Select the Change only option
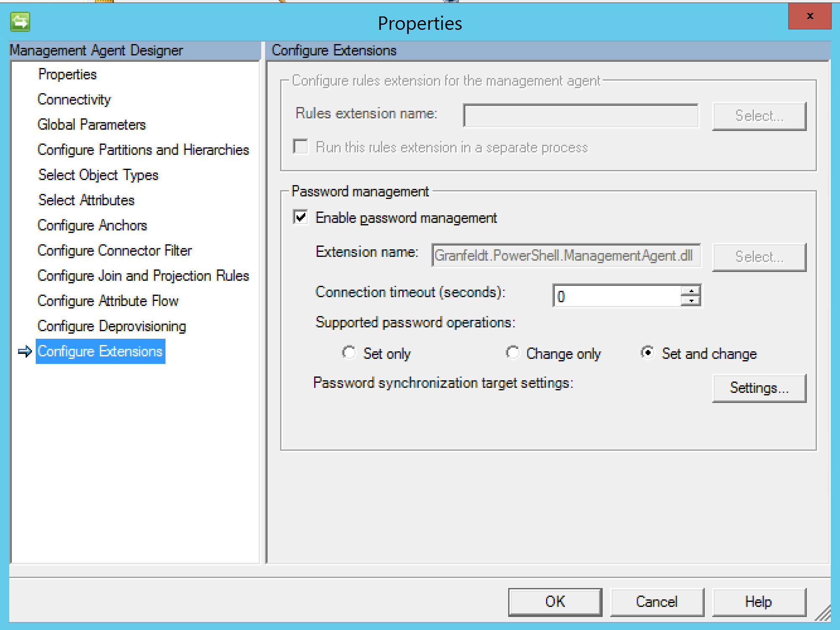 (x=513, y=353)
